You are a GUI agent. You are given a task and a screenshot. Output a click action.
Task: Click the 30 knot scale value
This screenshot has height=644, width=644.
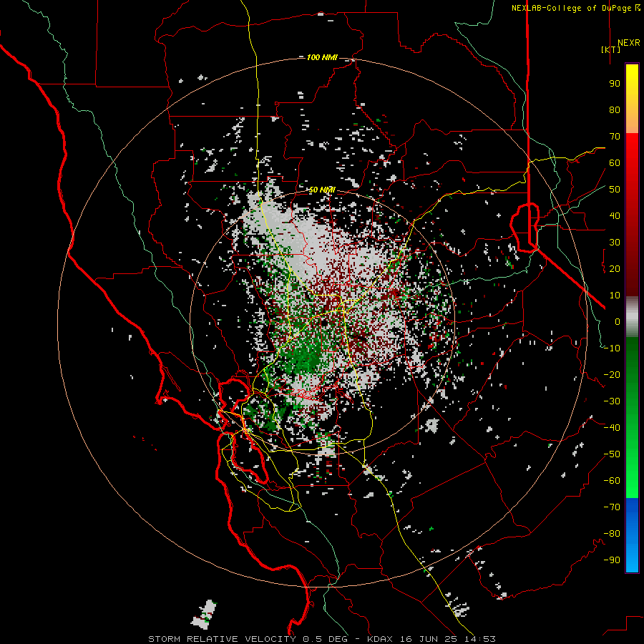[615, 243]
